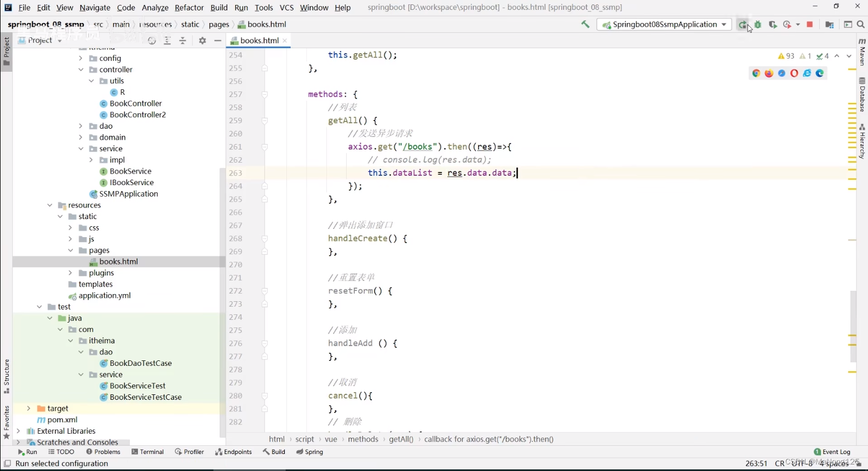Click the Build Project hammer icon
The height and width of the screenshot is (471, 868).
pyautogui.click(x=585, y=24)
